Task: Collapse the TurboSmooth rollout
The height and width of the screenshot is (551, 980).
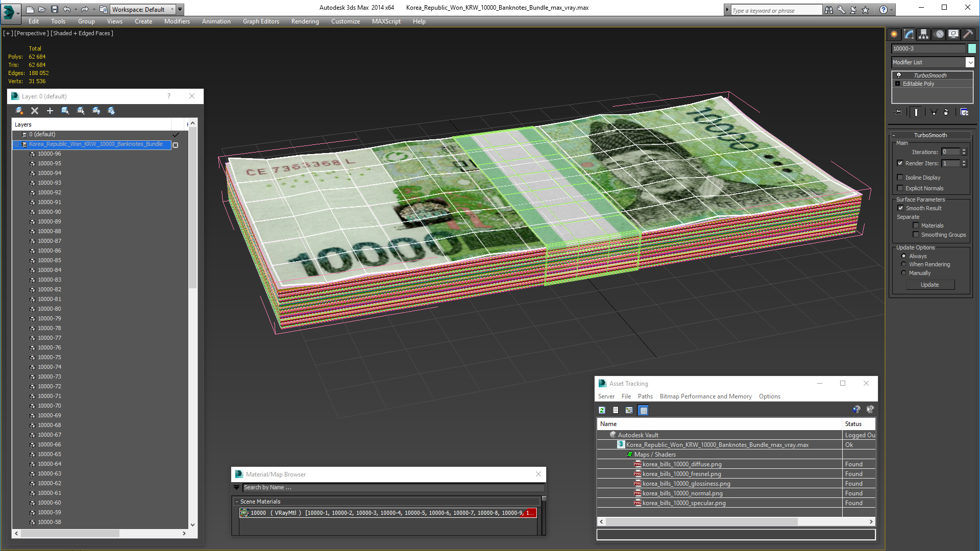Action: tap(894, 135)
